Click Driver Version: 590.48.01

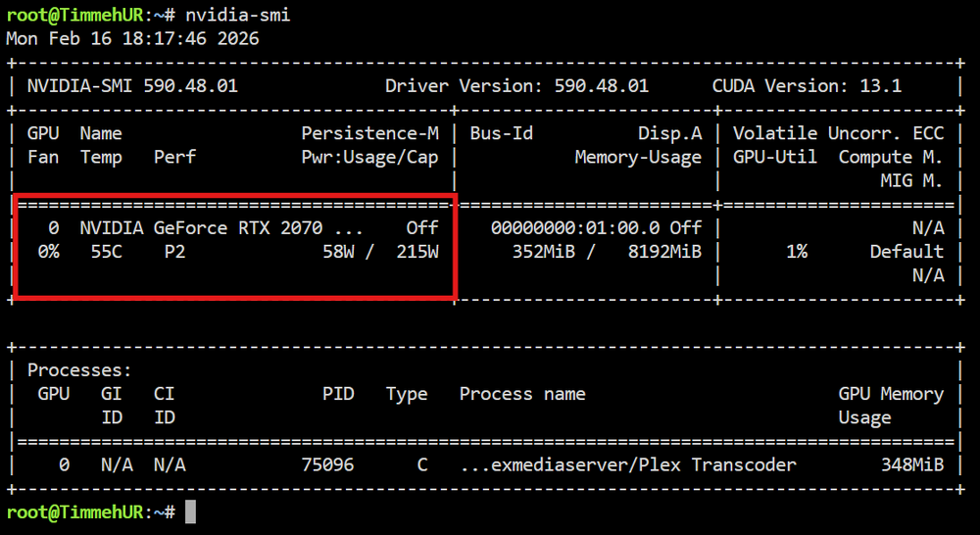[516, 86]
